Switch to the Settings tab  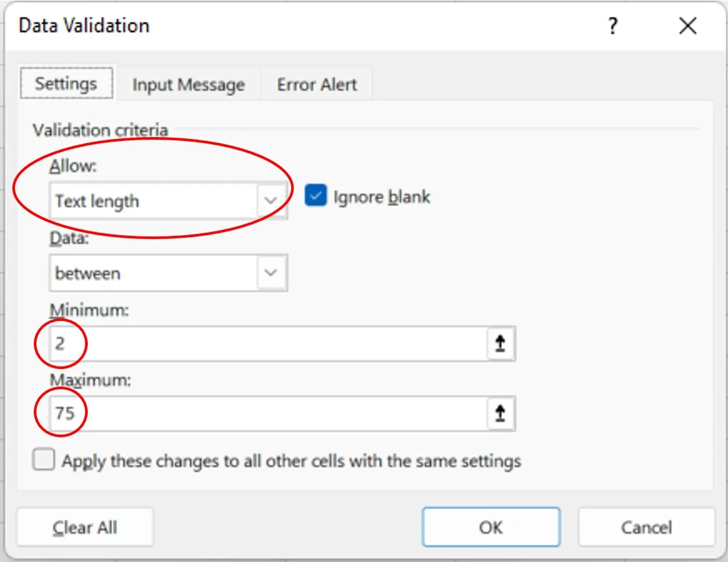[x=66, y=84]
